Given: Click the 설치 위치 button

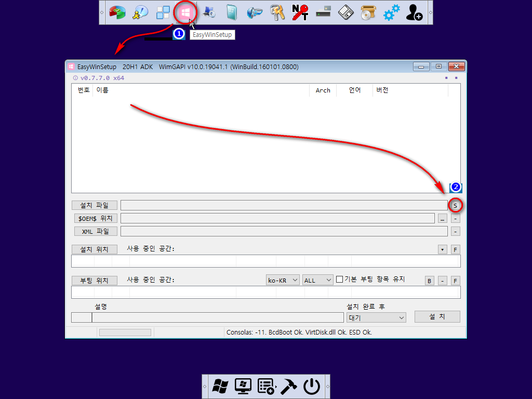Looking at the screenshot, I should coord(95,249).
